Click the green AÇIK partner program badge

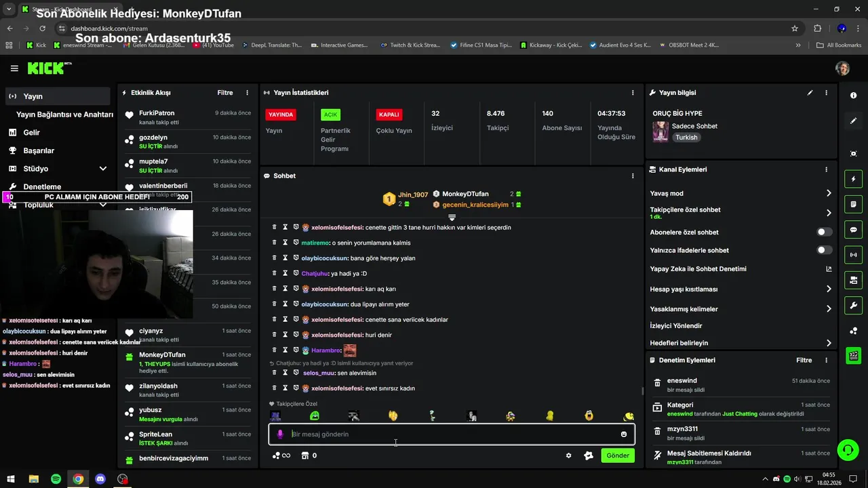pyautogui.click(x=330, y=115)
